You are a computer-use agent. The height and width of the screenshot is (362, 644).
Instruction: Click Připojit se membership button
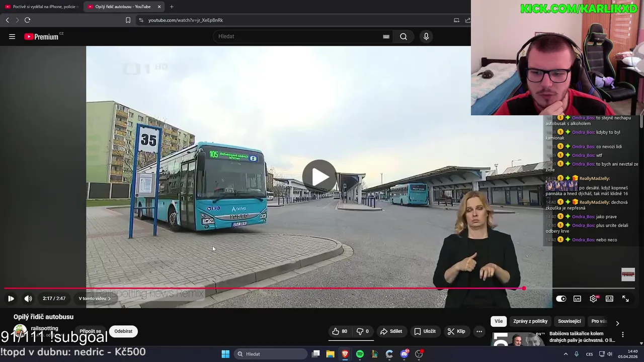(x=91, y=331)
